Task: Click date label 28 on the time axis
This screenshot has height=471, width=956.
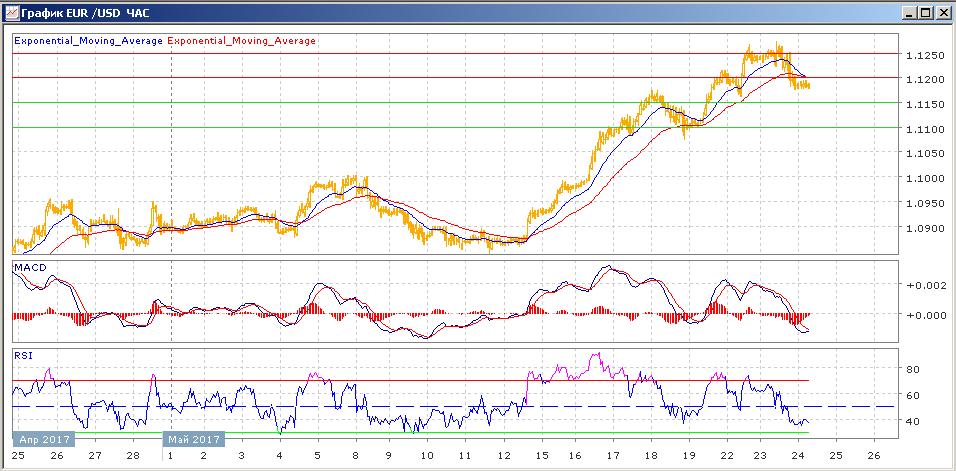Action: (132, 455)
